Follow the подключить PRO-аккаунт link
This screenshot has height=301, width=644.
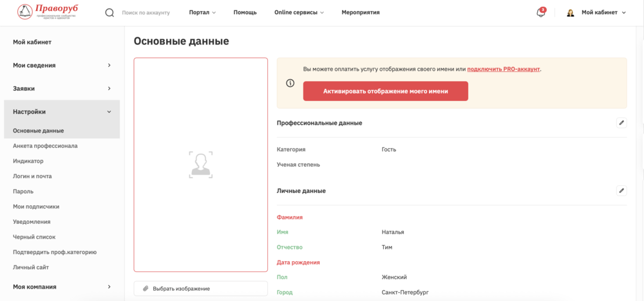pos(504,69)
